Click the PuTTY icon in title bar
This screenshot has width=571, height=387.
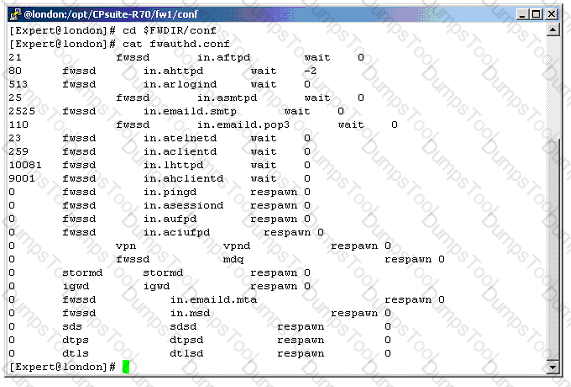pos(15,15)
